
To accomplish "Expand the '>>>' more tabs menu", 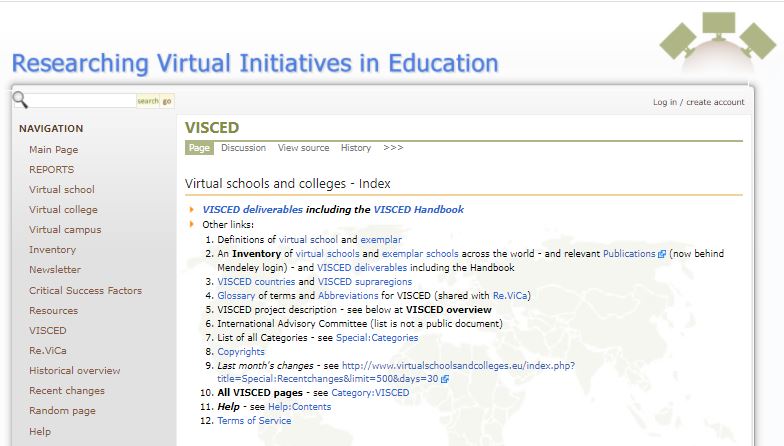I will pyautogui.click(x=393, y=148).
